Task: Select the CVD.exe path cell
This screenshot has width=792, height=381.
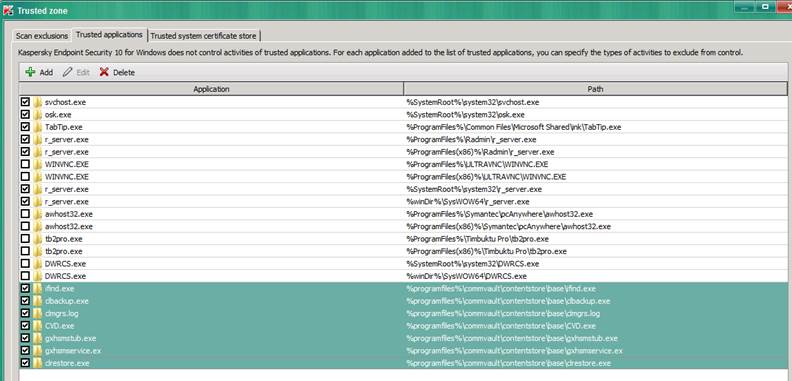Action: point(501,325)
